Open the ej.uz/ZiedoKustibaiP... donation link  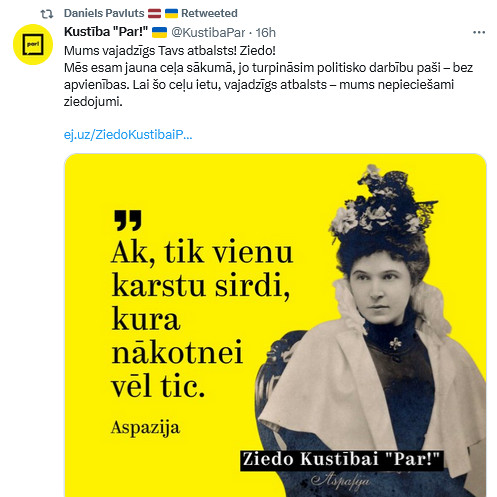tap(128, 135)
